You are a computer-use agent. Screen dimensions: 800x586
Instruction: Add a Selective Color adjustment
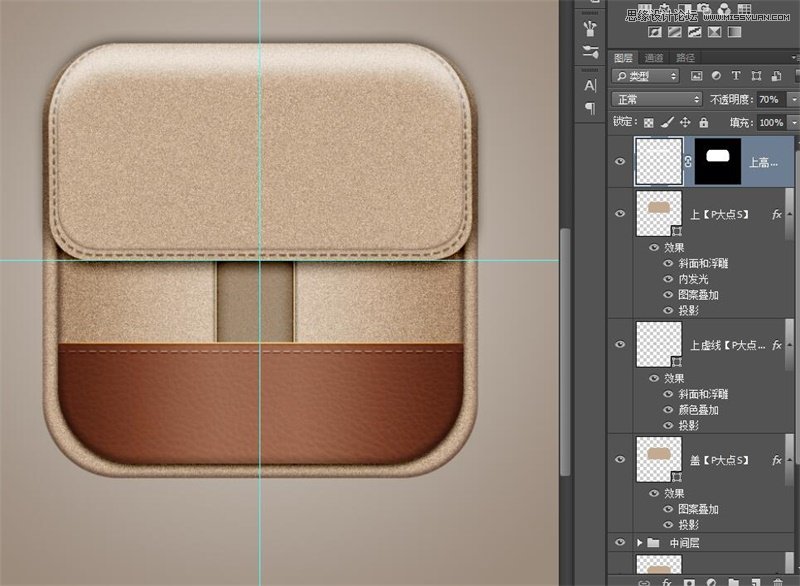[714, 32]
